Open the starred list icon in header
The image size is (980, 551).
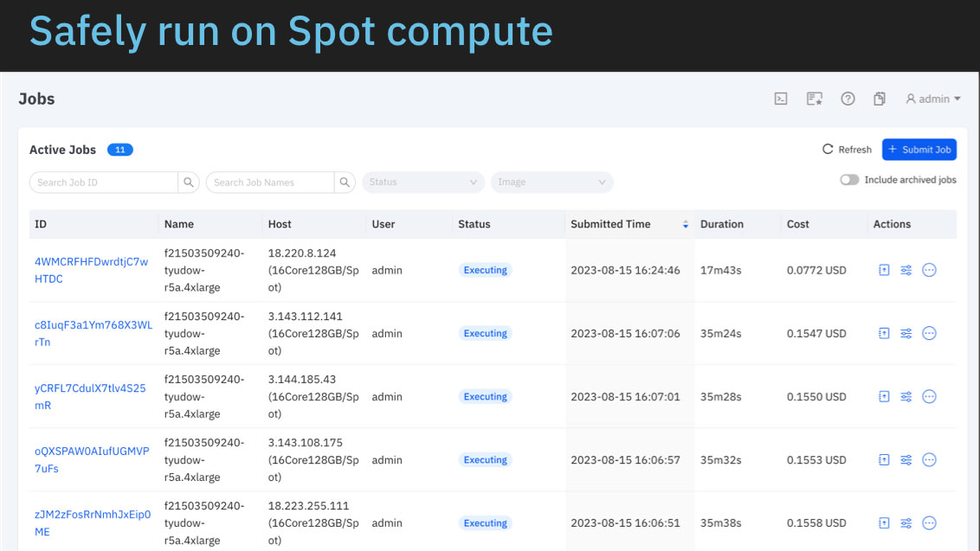[815, 99]
